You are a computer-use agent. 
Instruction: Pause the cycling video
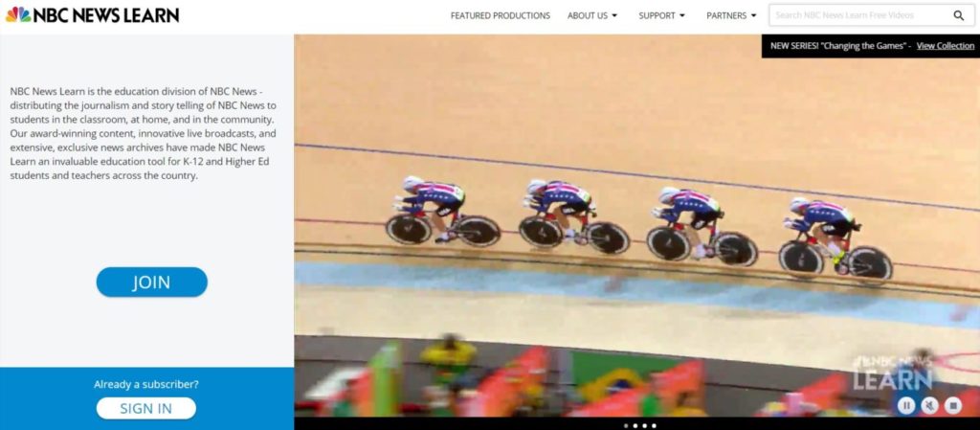pos(906,406)
